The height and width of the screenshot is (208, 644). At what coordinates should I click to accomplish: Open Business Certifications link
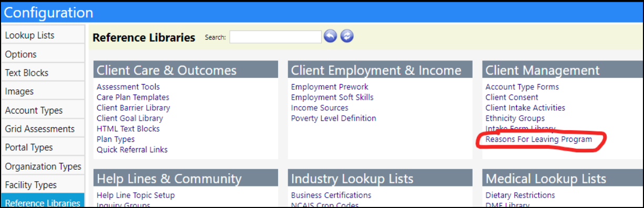(x=331, y=195)
